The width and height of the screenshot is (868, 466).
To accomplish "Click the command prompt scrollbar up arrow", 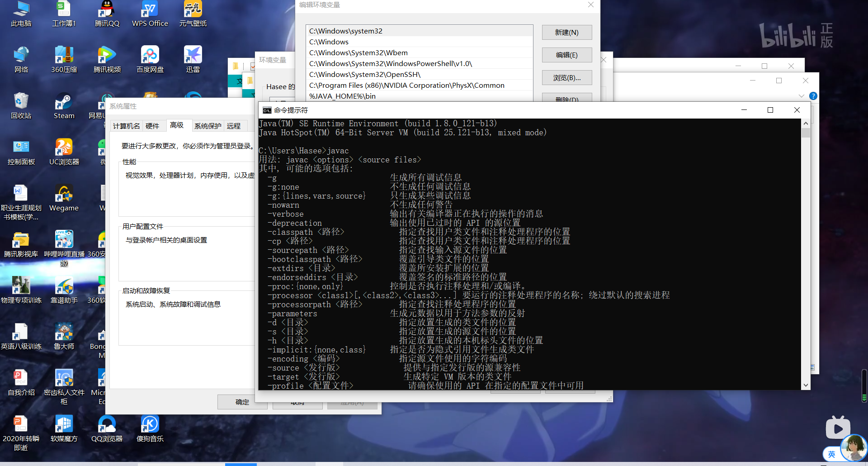I will click(x=806, y=123).
